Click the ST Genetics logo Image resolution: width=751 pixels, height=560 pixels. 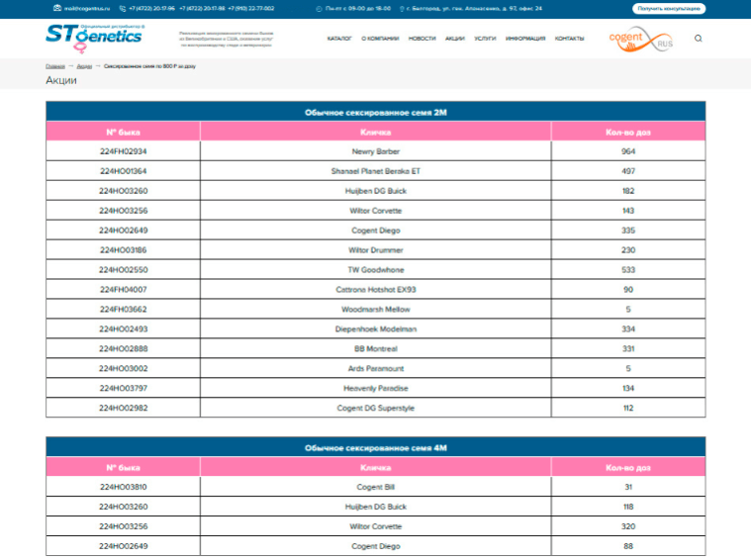[95, 38]
